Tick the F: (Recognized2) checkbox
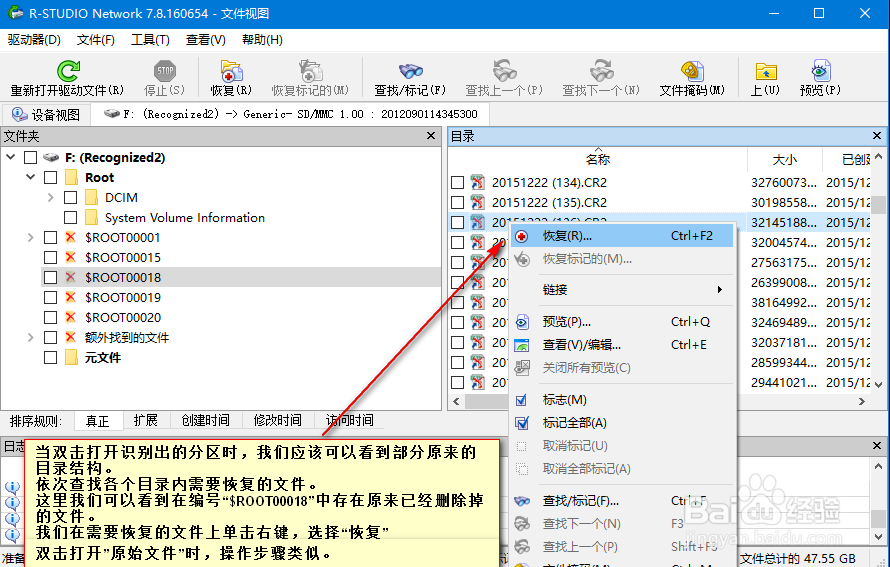Image resolution: width=890 pixels, height=567 pixels. point(31,157)
